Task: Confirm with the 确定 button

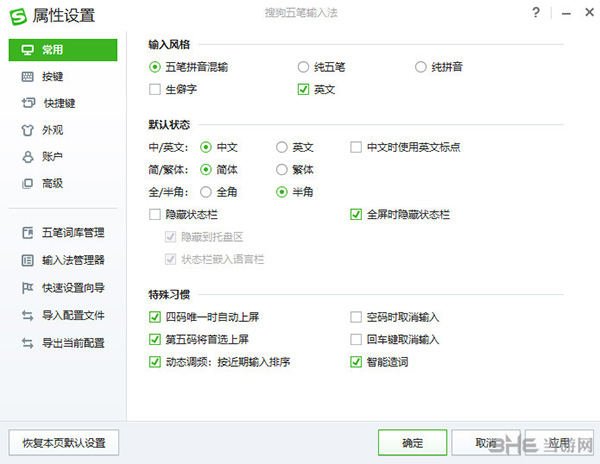Action: click(x=412, y=443)
